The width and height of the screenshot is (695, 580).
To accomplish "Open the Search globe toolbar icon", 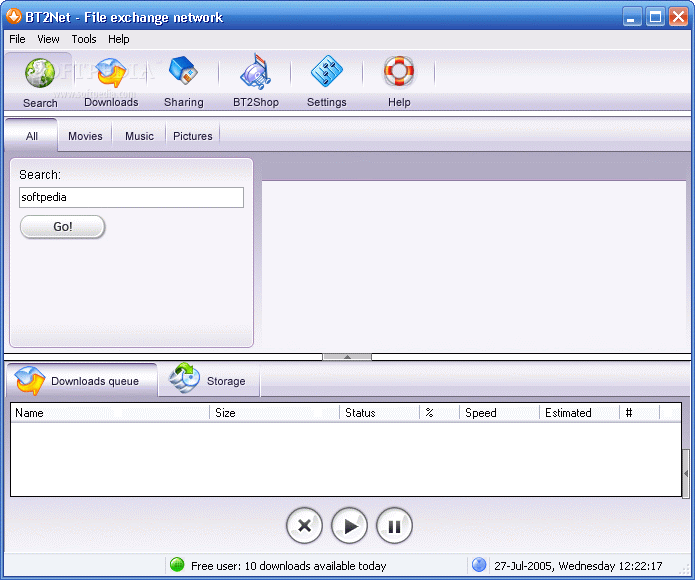I will 39,73.
